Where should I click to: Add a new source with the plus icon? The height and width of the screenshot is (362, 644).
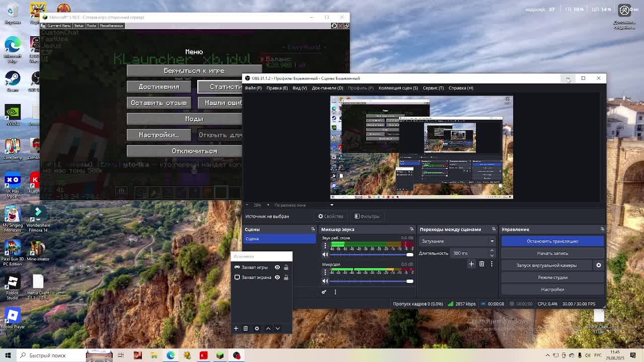pos(235,328)
